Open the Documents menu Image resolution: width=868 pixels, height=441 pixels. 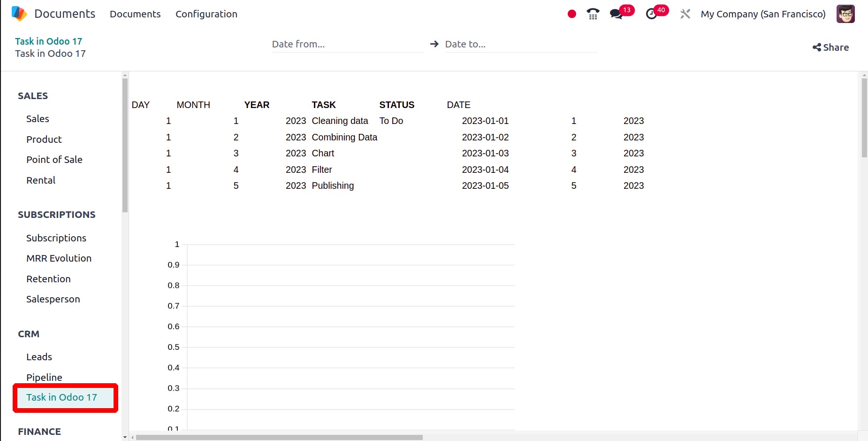(135, 14)
